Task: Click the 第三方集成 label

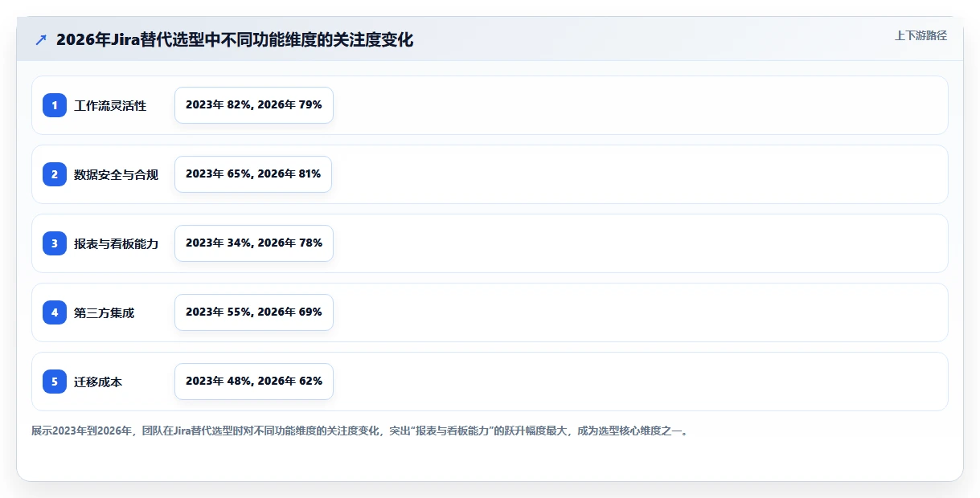Action: click(x=105, y=312)
